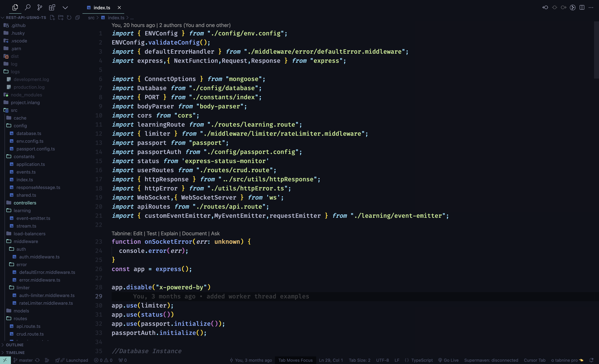Click the middle commit circle icon in editor toolbar
599x364 pixels.
click(x=554, y=8)
